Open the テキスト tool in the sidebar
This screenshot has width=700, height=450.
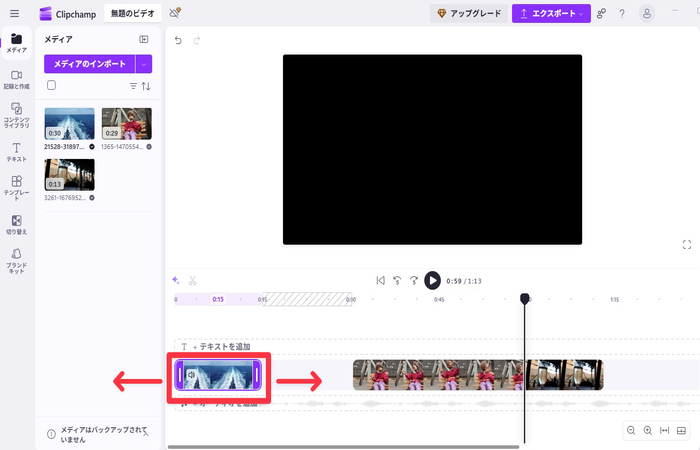pyautogui.click(x=16, y=152)
